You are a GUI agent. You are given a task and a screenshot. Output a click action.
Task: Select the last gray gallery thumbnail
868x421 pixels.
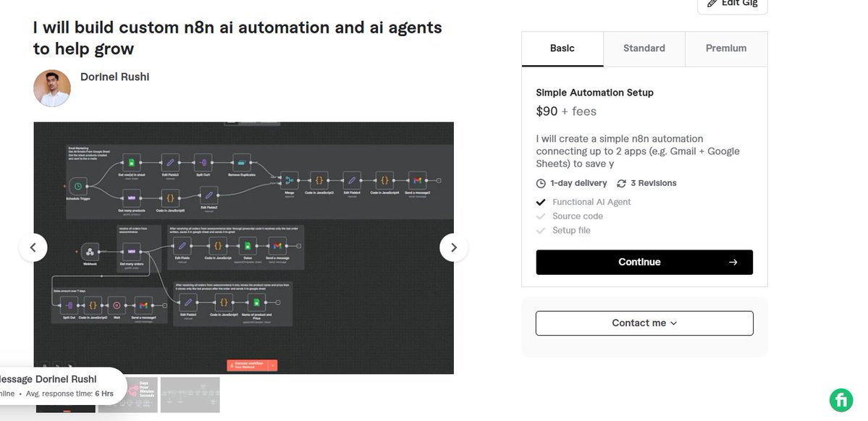[x=190, y=395]
